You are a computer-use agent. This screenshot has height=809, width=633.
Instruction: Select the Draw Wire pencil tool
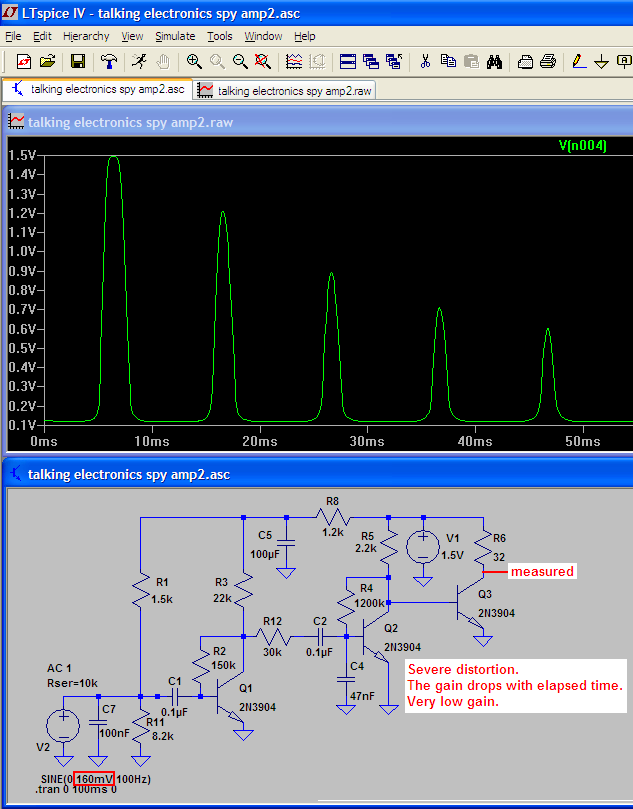point(579,61)
